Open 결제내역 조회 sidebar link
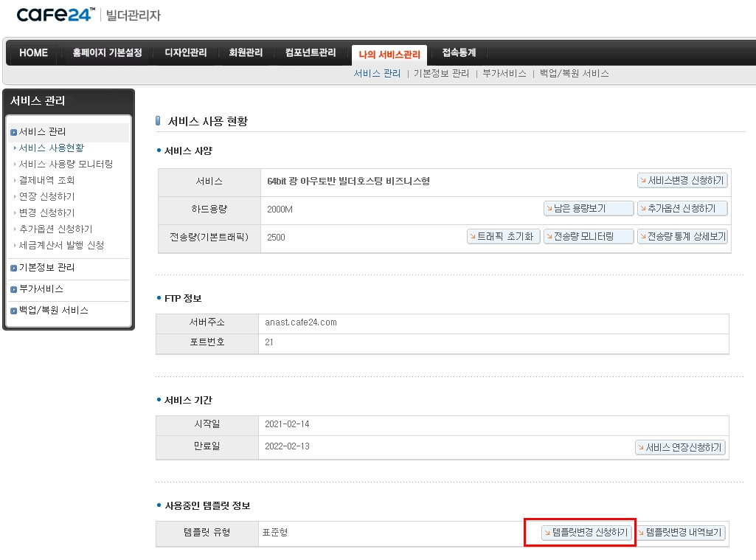Screen dimensions: 756x560 point(46,181)
